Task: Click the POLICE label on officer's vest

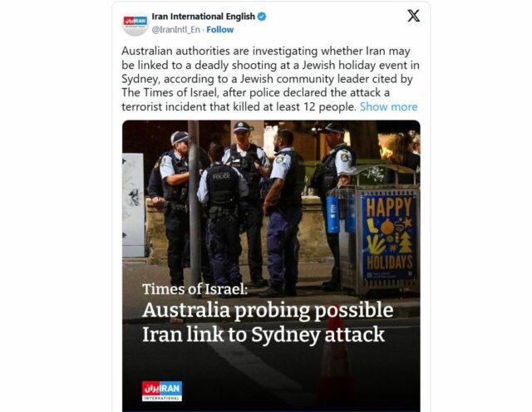Action: click(x=221, y=176)
